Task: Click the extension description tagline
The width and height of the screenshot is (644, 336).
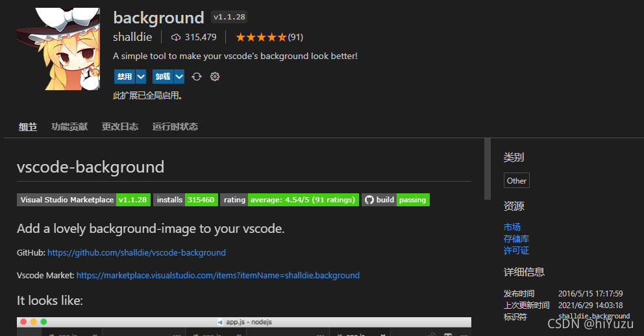Action: tap(236, 56)
